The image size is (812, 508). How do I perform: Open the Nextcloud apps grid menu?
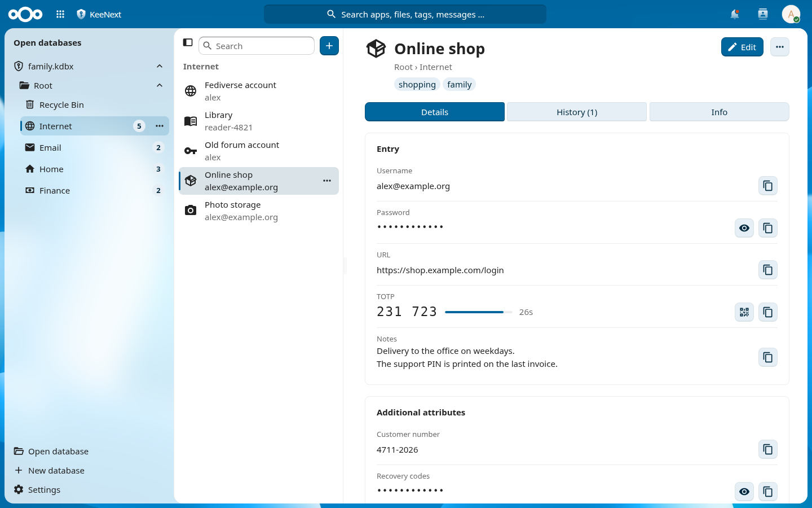[x=60, y=14]
